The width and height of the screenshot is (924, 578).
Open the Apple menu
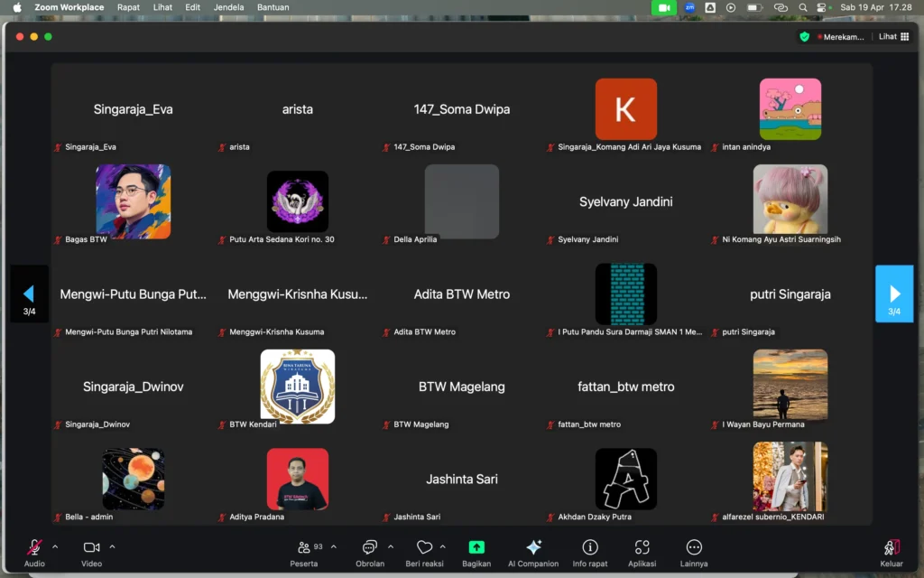[17, 7]
